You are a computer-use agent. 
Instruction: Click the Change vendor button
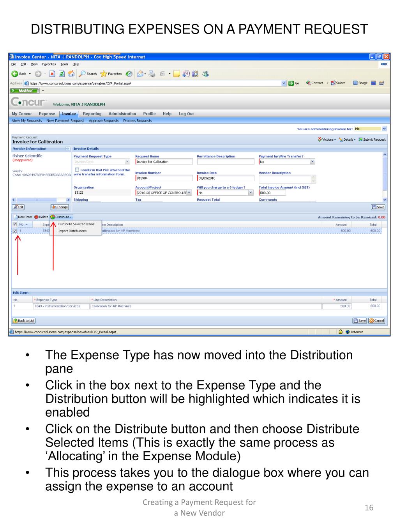pos(60,207)
